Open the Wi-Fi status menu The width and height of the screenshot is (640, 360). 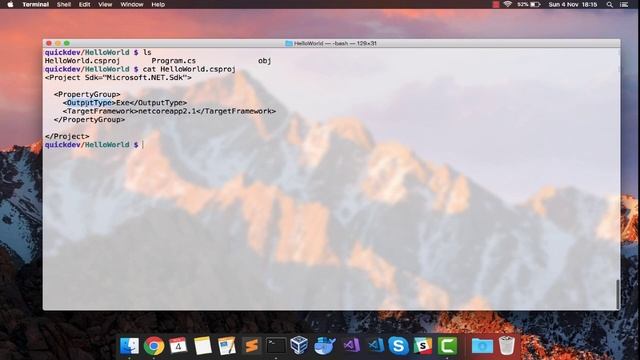507,4
